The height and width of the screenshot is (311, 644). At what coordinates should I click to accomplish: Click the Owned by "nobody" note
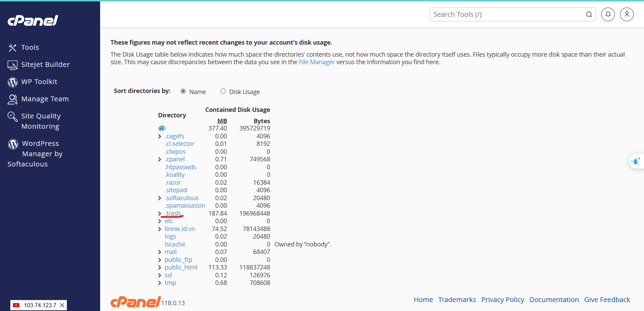(x=303, y=244)
